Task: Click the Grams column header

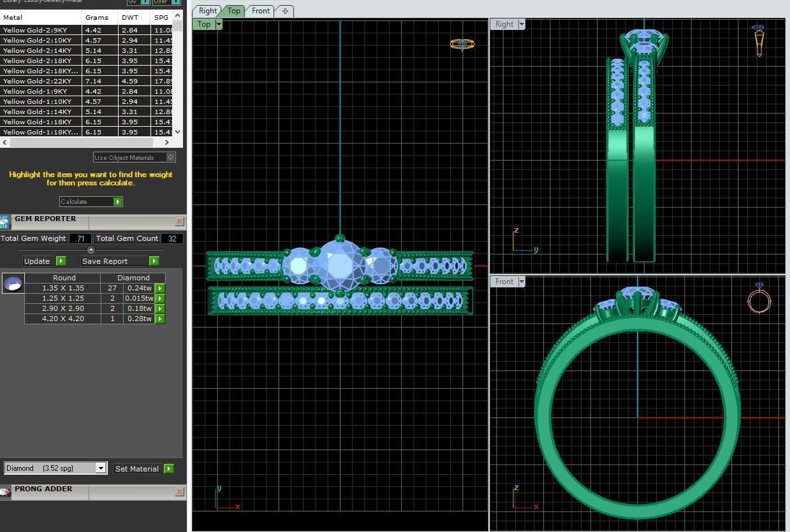Action: coord(100,17)
